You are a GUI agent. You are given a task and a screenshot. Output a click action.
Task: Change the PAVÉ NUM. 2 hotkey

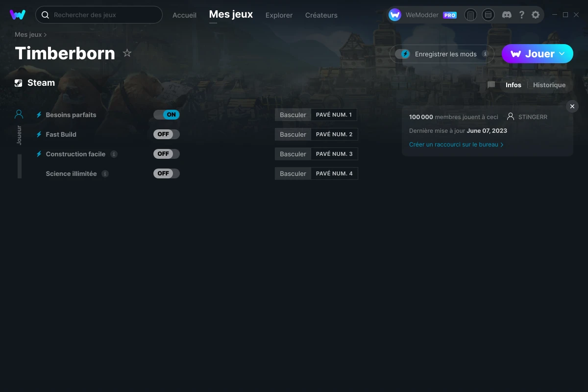[x=334, y=134]
